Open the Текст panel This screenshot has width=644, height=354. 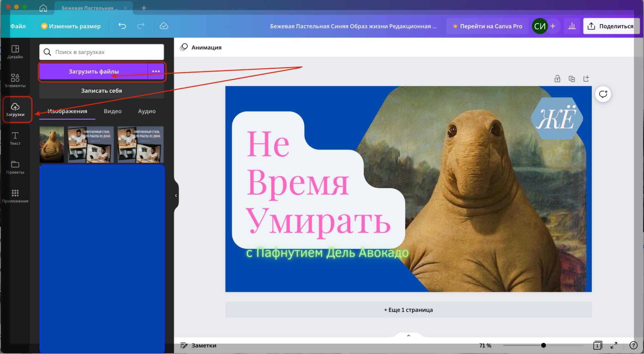pyautogui.click(x=15, y=138)
